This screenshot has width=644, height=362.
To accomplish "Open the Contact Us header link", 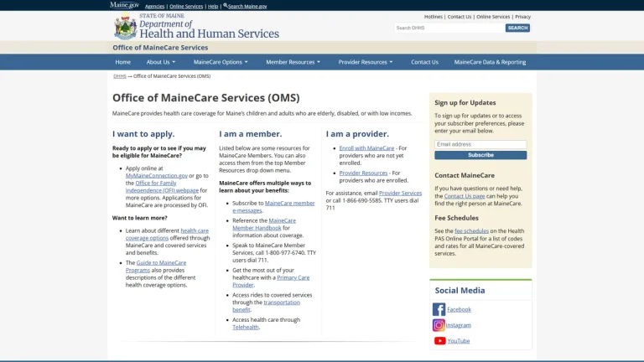I will (x=460, y=17).
